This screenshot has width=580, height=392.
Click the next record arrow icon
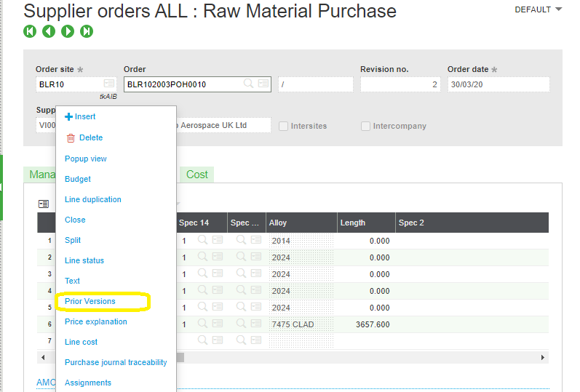68,31
